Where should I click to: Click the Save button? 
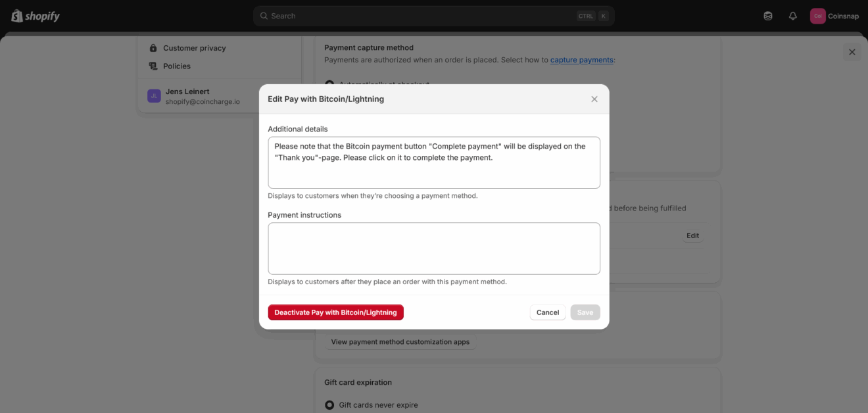[x=585, y=312]
